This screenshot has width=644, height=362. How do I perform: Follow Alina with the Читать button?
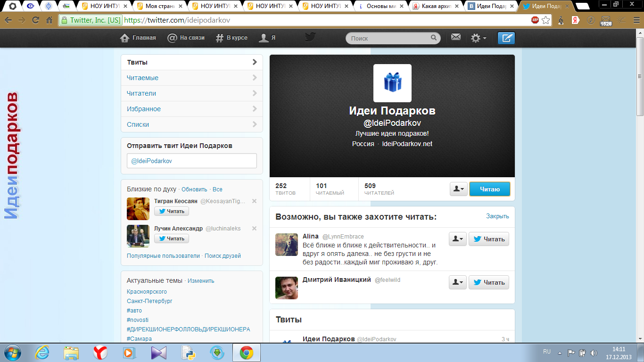(489, 239)
